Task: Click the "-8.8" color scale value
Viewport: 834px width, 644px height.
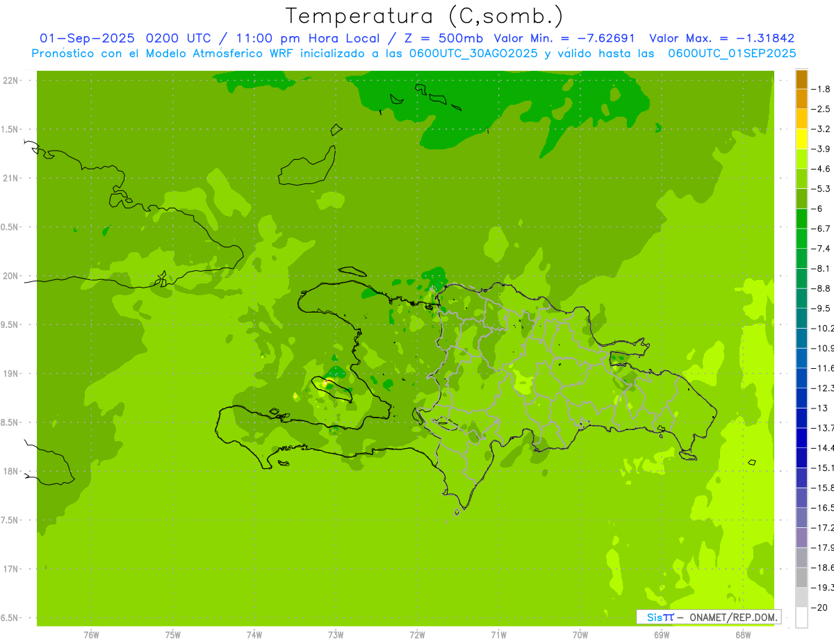Action: (x=821, y=288)
